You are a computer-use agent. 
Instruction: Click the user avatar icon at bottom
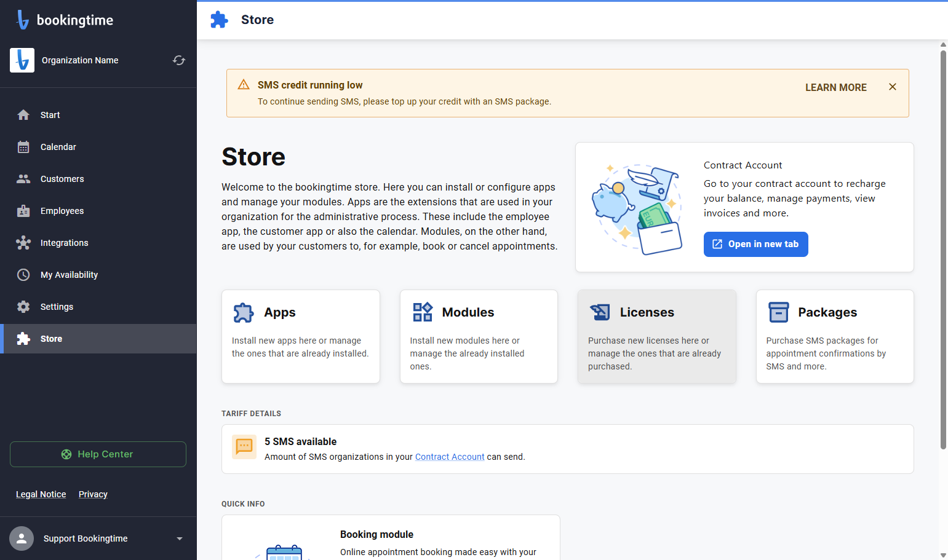tap(22, 538)
